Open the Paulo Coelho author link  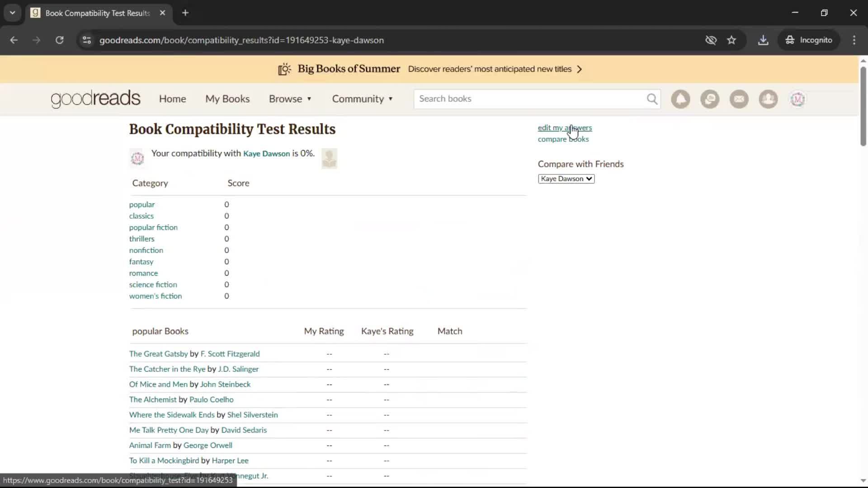(x=212, y=400)
